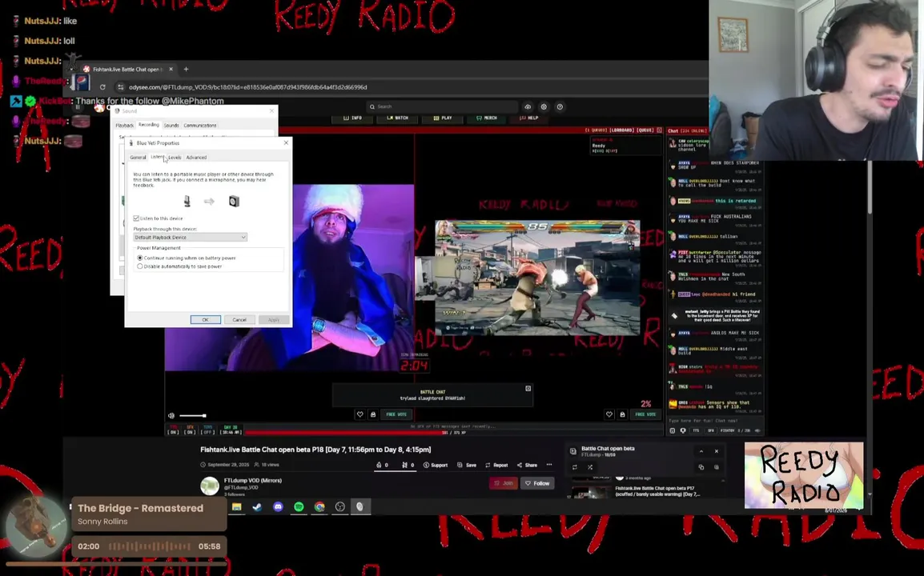The width and height of the screenshot is (924, 576).
Task: Click the Odysee upload icon
Action: coord(528,106)
